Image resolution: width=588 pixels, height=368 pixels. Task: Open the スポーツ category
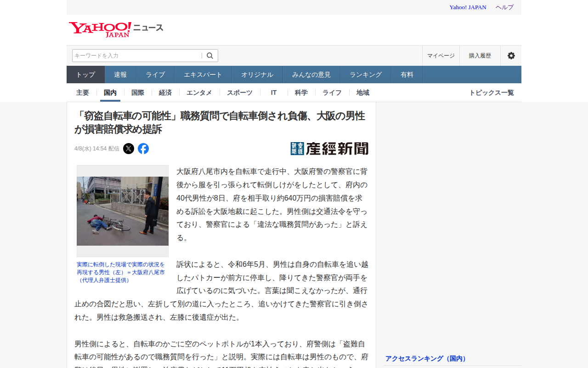point(240,92)
